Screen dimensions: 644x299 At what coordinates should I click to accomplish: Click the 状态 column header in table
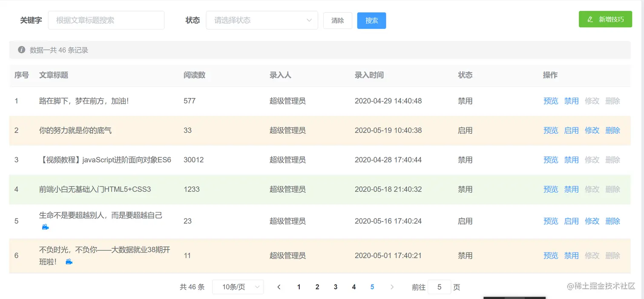(465, 75)
